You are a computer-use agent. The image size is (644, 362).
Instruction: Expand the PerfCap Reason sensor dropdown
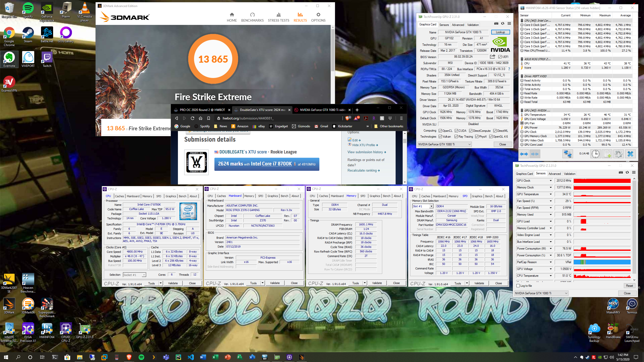click(x=551, y=262)
